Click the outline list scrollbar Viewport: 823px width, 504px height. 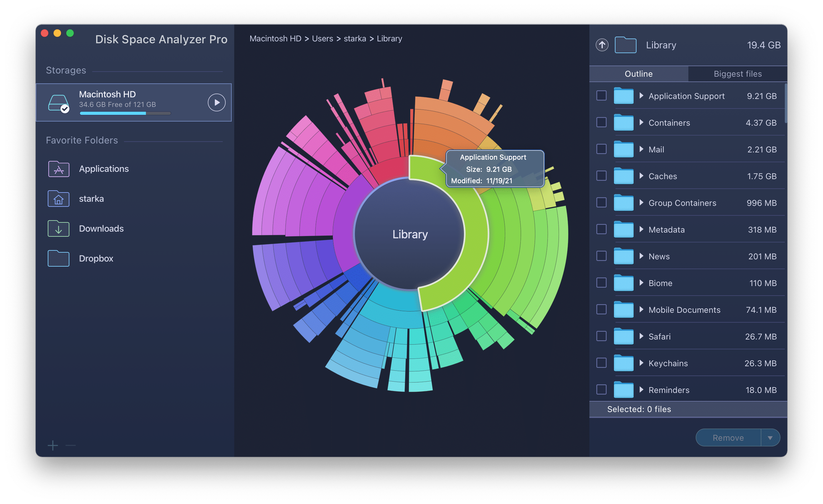786,103
